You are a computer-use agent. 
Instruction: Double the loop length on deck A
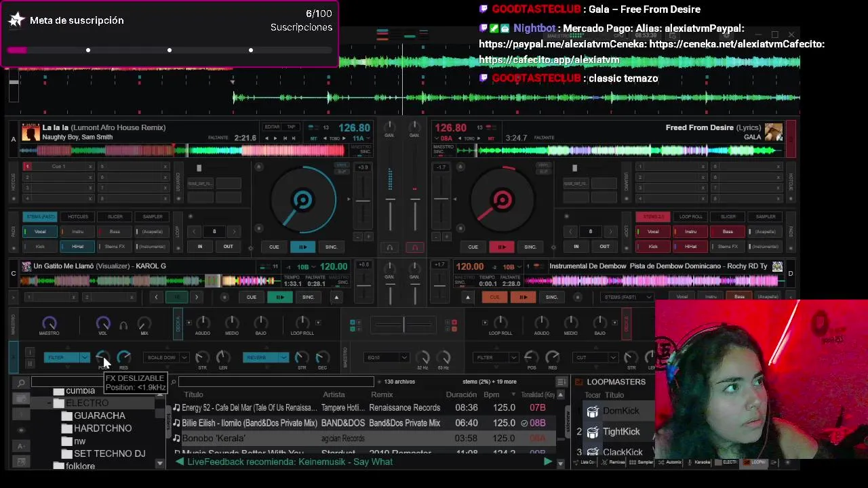(235, 232)
